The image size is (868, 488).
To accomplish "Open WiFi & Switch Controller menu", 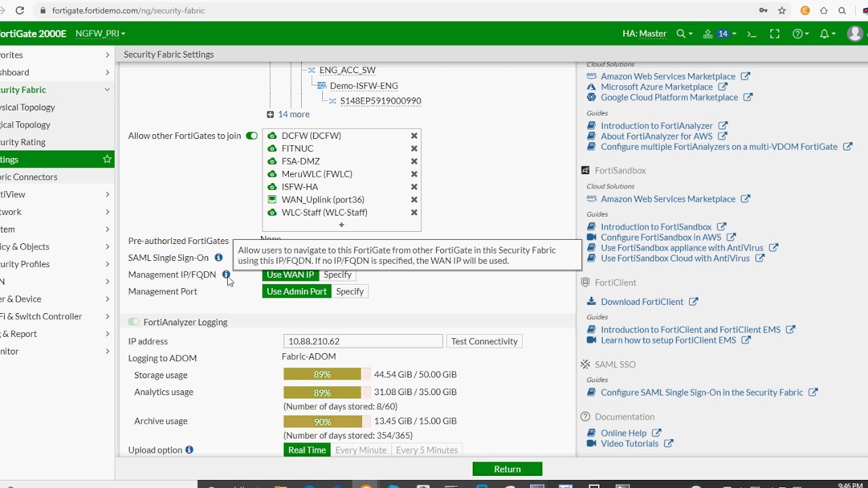I will [57, 317].
